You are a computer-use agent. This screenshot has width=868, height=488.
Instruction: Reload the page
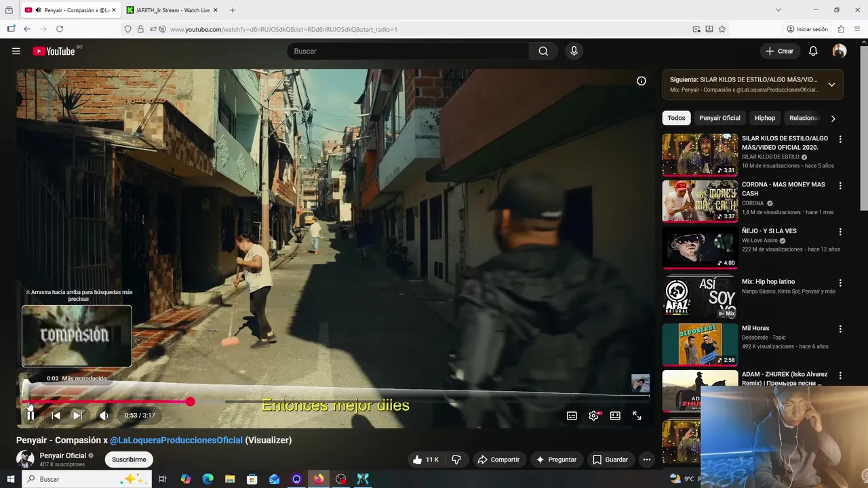point(60,29)
